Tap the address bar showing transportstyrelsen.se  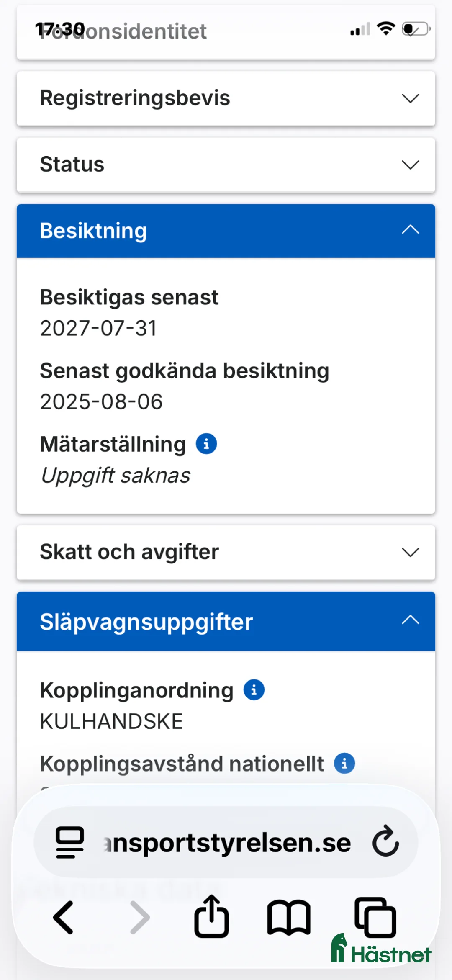point(226,843)
